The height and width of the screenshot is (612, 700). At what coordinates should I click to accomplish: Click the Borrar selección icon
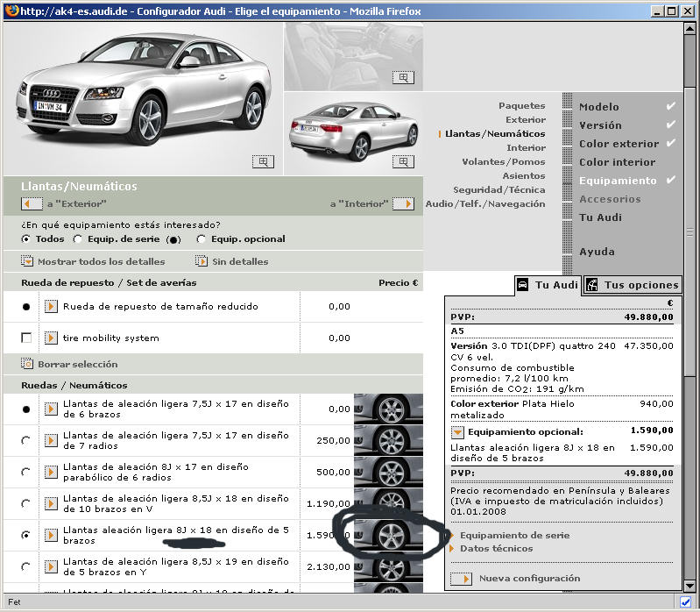point(27,364)
